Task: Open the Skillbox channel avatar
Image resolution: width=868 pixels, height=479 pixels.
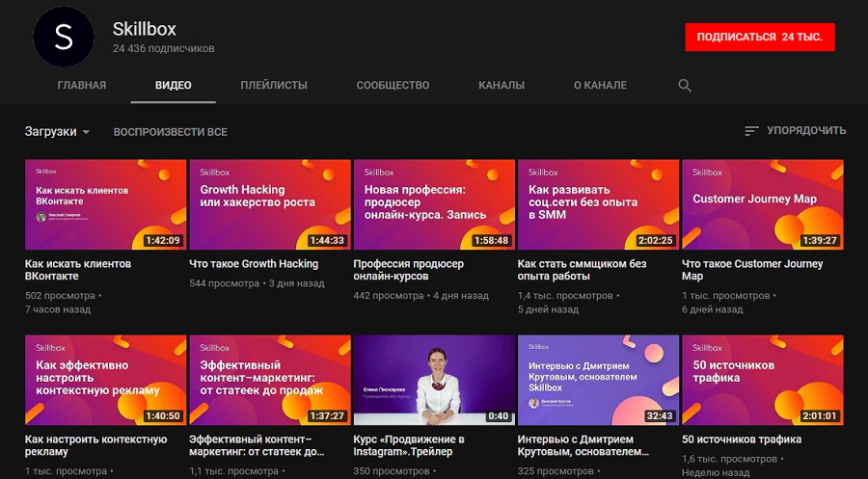Action: (x=64, y=37)
